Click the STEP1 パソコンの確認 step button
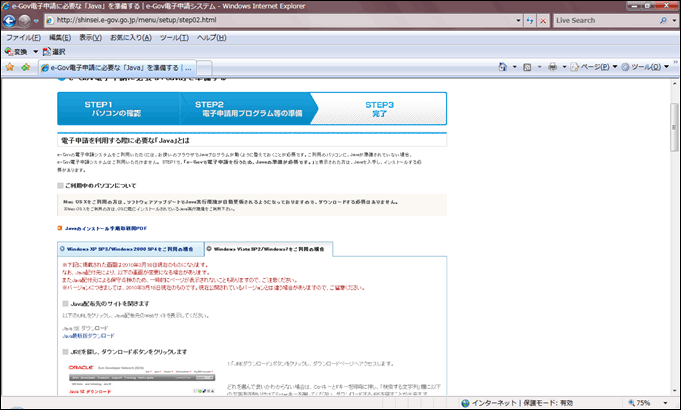This screenshot has width=681, height=410. point(118,110)
